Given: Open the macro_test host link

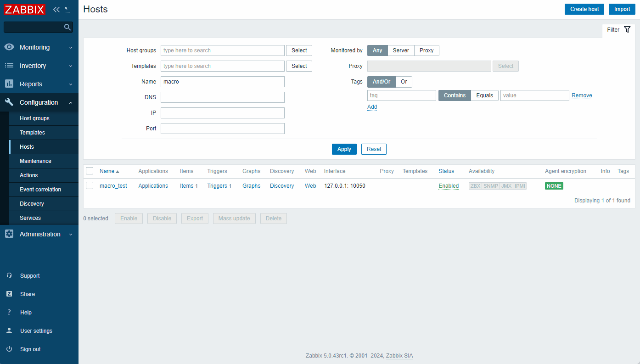Looking at the screenshot, I should 113,186.
